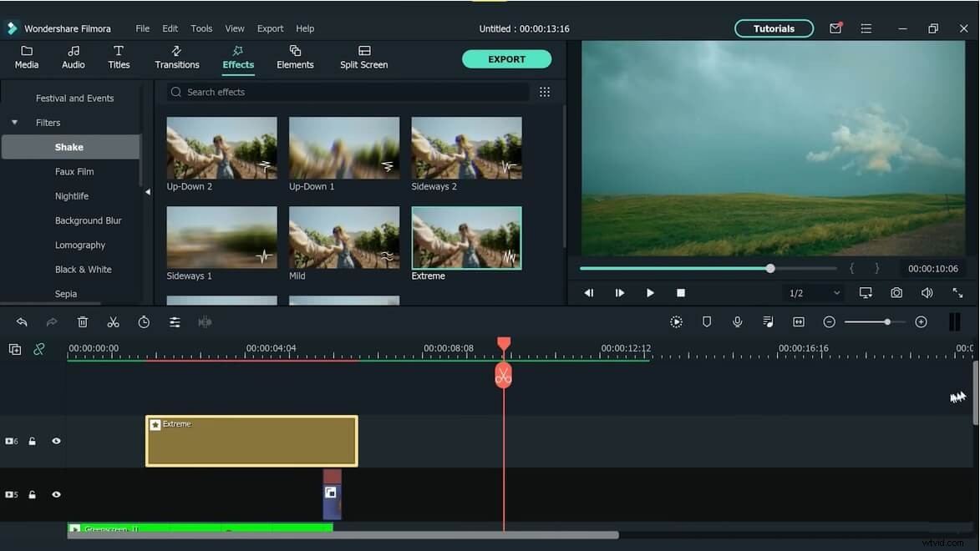Click the Tutorials button

point(774,28)
